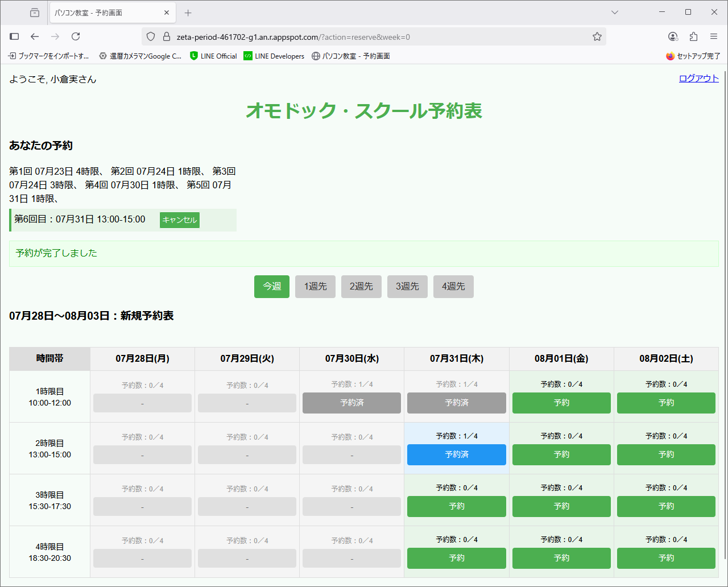Screen dimensions: 728x587
Task: Open the extensions puzzle-piece icon
Action: pos(693,36)
